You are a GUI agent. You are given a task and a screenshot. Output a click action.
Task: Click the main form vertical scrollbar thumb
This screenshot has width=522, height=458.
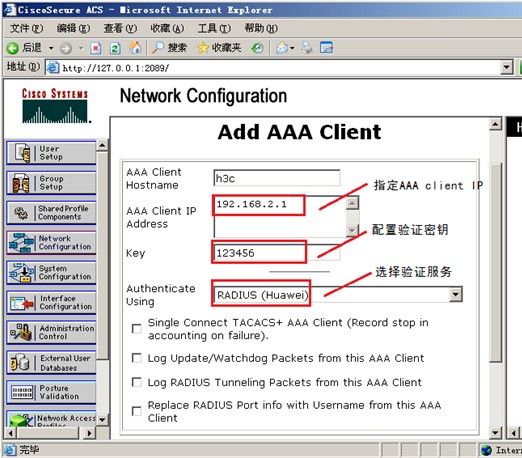[x=495, y=262]
